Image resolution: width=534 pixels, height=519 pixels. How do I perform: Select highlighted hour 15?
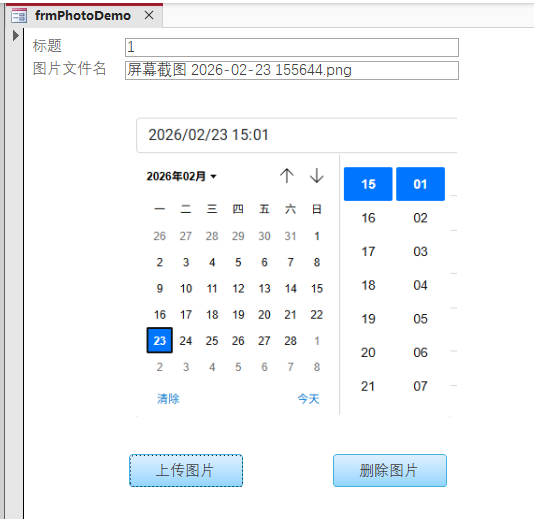pyautogui.click(x=368, y=184)
